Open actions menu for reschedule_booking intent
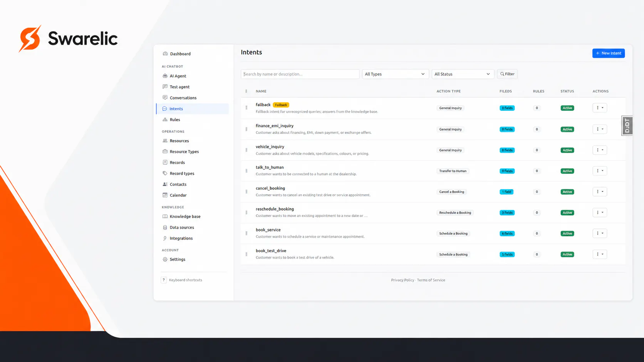Screen dimensions: 644x362 (x=600, y=212)
